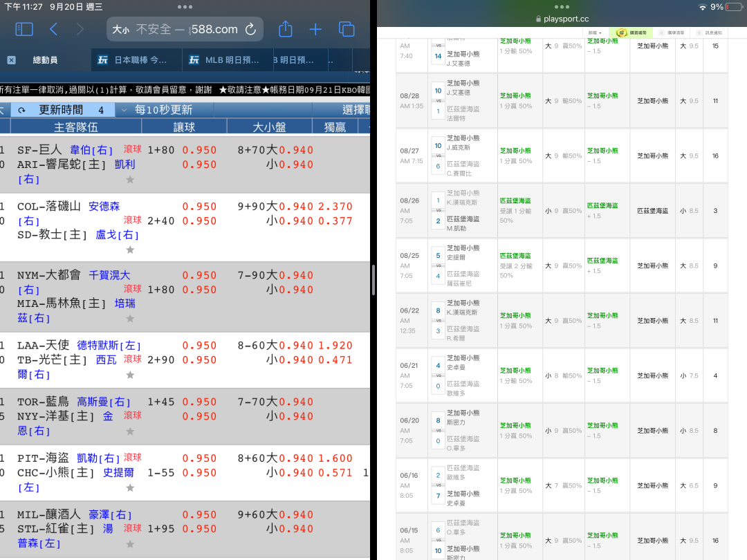Pick 0.571 moneyline odds for CHC-小熊
This screenshot has width=747, height=560.
[x=335, y=473]
